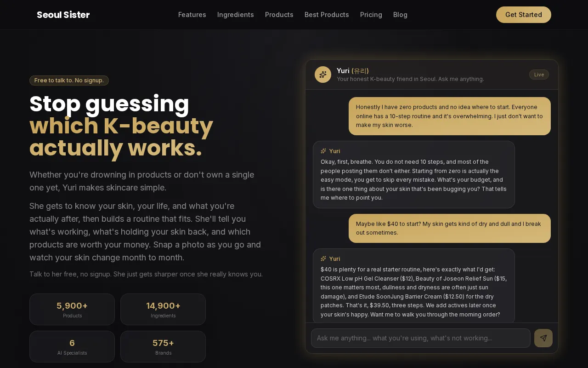
Task: Go to the Products page
Action: point(279,15)
